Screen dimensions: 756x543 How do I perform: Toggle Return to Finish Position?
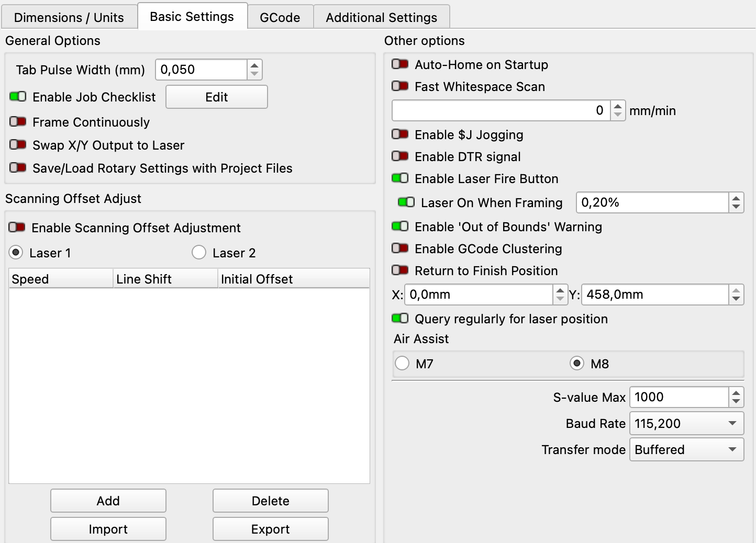[400, 270]
